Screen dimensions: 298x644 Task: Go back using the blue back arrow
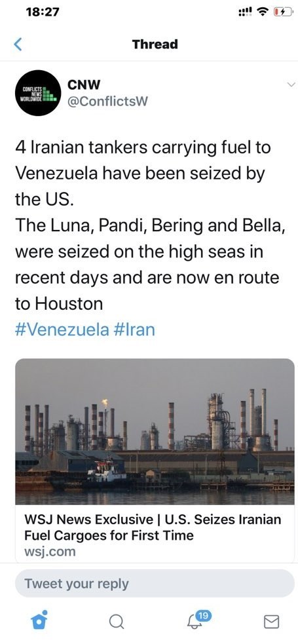pyautogui.click(x=17, y=44)
